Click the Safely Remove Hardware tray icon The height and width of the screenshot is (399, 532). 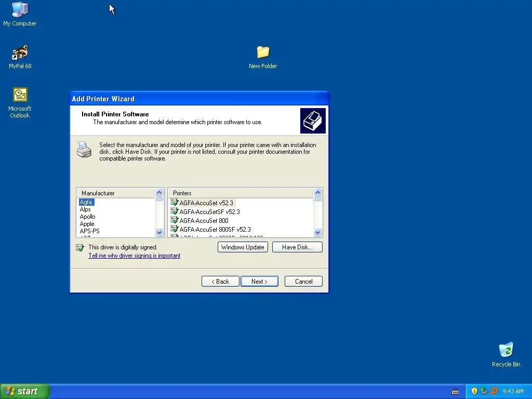[484, 391]
